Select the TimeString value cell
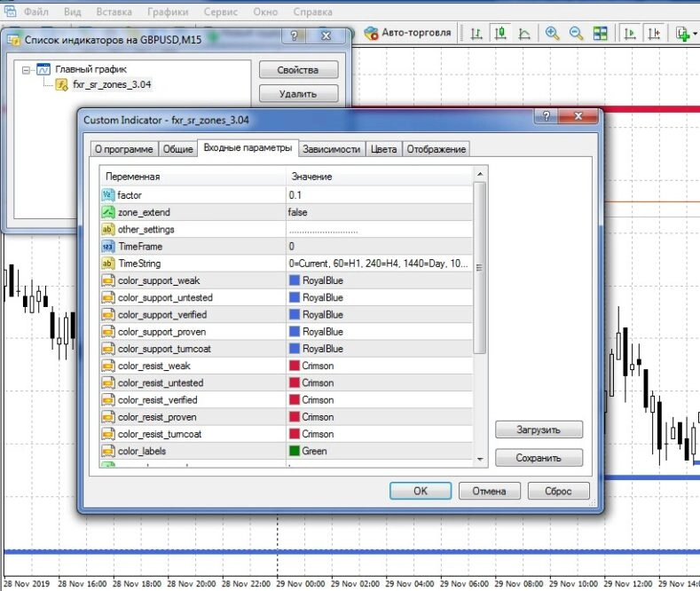The width and height of the screenshot is (700, 591). tap(379, 264)
